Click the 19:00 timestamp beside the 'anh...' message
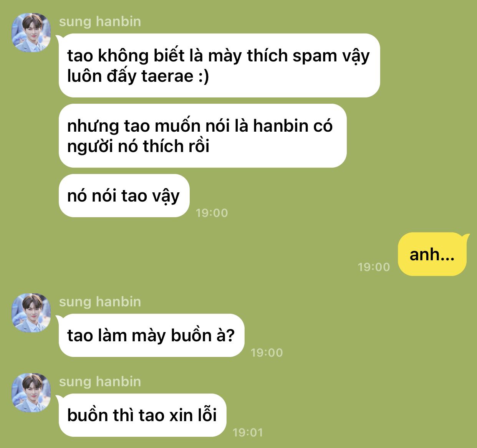 pos(374,267)
